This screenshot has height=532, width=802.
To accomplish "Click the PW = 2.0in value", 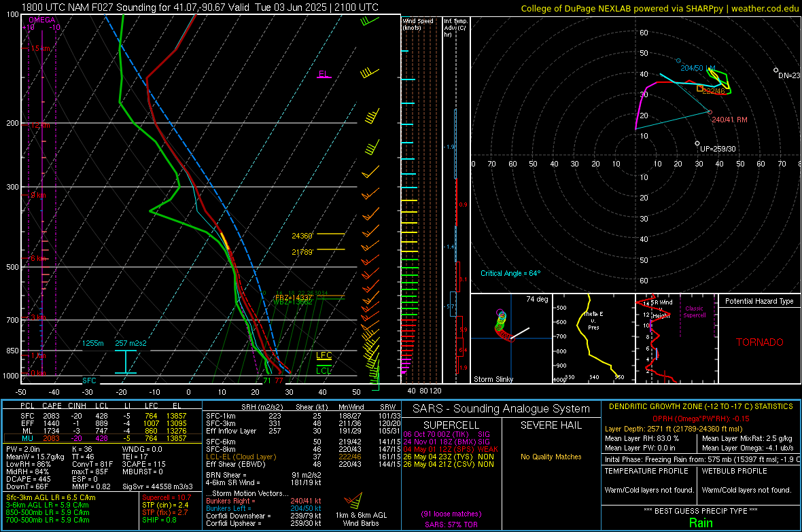I will [23, 449].
